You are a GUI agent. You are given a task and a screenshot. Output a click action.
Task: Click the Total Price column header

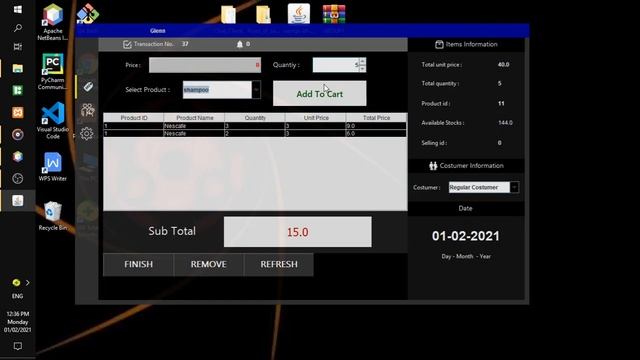click(x=376, y=118)
